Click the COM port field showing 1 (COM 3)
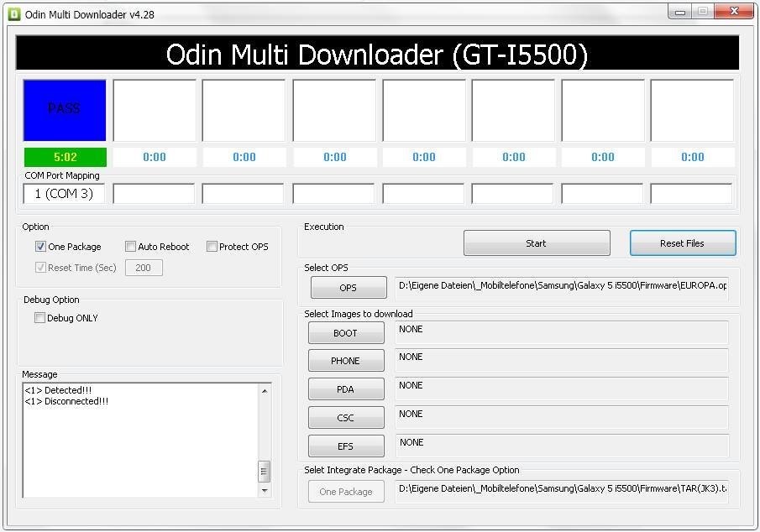 (64, 194)
